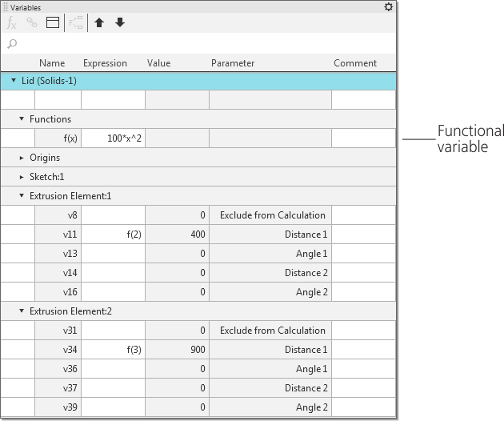504x421 pixels.
Task: Click the Name column header
Action: coord(52,63)
